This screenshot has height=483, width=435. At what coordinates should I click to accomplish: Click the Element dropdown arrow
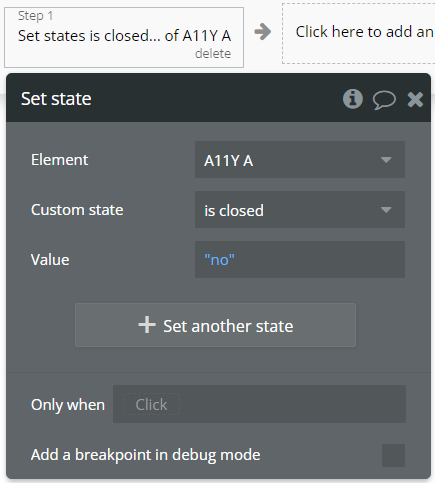click(x=386, y=160)
